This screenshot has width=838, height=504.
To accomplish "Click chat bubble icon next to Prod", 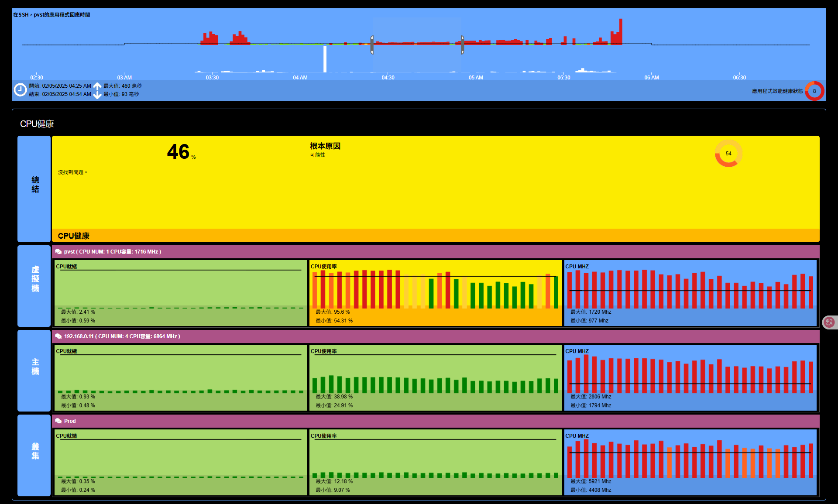I will point(58,421).
